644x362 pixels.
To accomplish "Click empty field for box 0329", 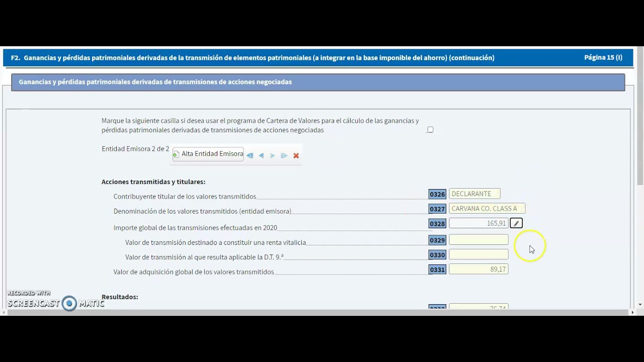I will [x=478, y=240].
